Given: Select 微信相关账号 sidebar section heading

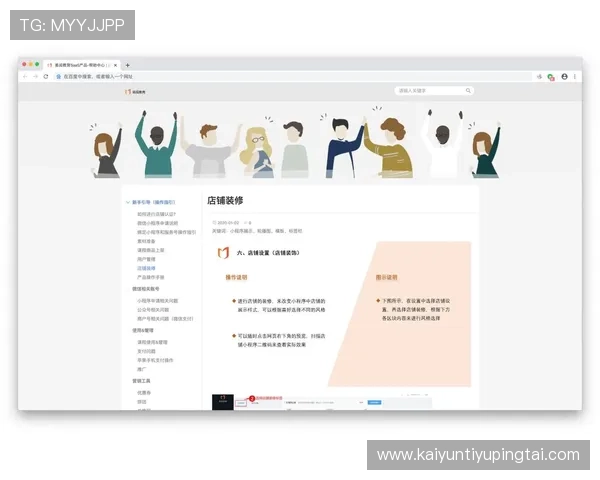Looking at the screenshot, I should coord(146,289).
